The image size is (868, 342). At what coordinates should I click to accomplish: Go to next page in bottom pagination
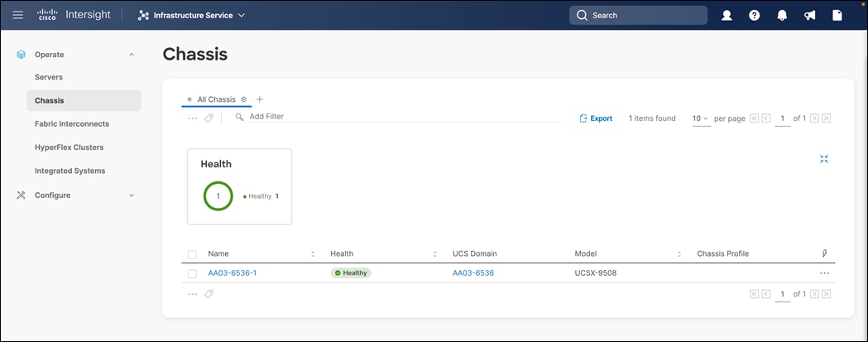tap(814, 294)
